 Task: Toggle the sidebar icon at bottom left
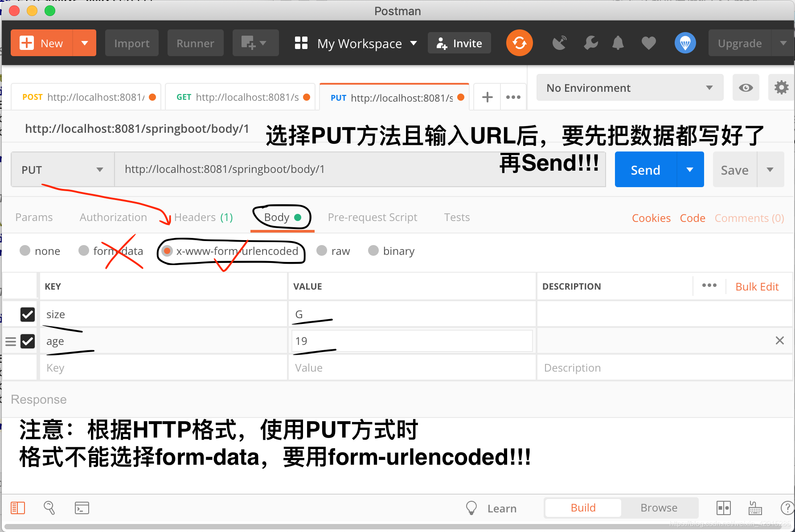(x=18, y=507)
